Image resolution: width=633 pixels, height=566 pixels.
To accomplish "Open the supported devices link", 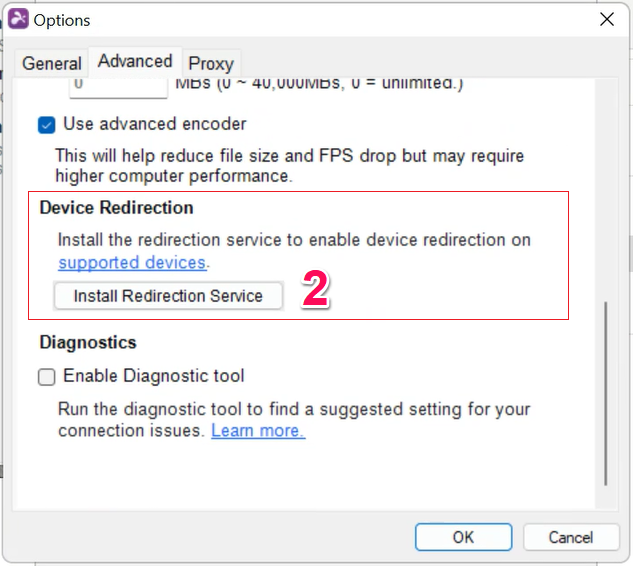I will click(132, 262).
